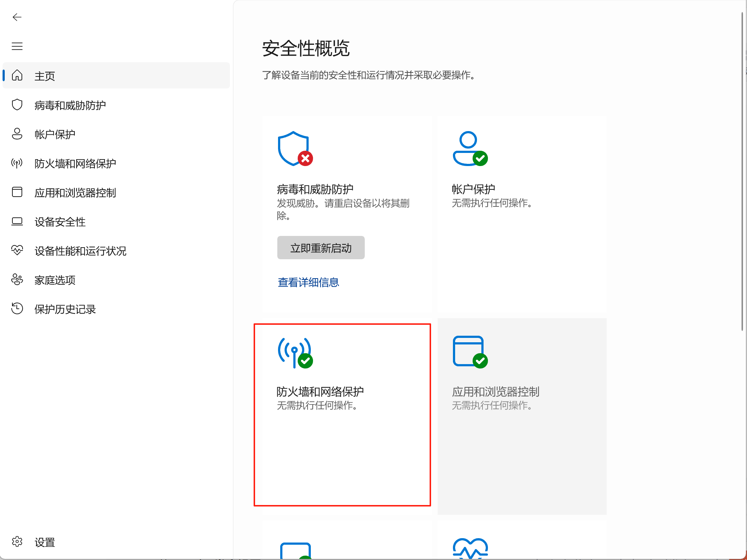Click the device security laptop icon at bottom
This screenshot has height=560, width=747.
[x=296, y=551]
